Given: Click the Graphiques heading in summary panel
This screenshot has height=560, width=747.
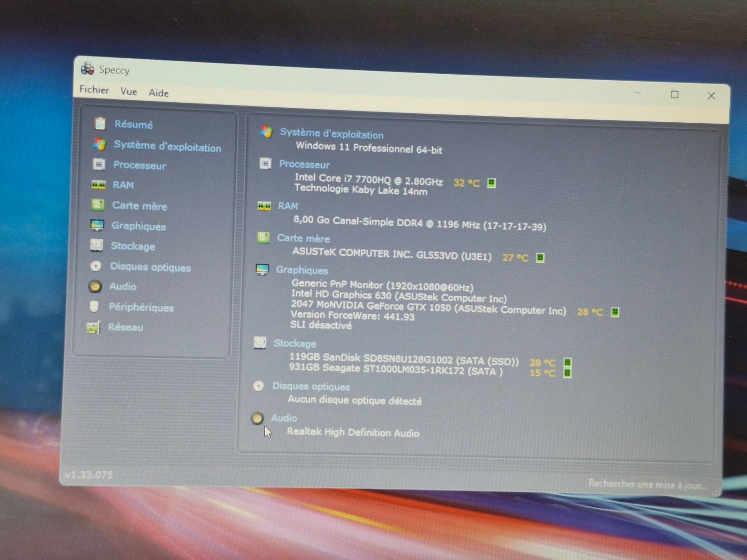Looking at the screenshot, I should (x=302, y=270).
